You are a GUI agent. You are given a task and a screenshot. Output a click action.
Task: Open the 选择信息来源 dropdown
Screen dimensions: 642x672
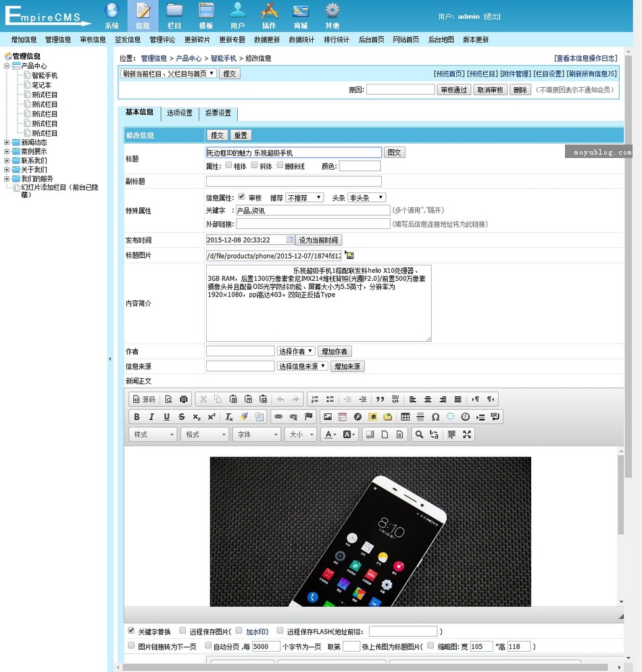tap(302, 367)
